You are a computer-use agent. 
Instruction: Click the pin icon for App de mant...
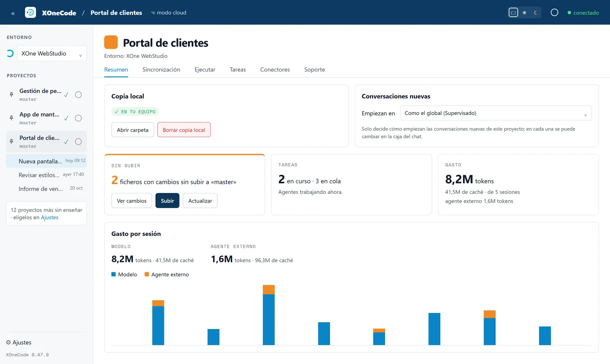(x=11, y=118)
